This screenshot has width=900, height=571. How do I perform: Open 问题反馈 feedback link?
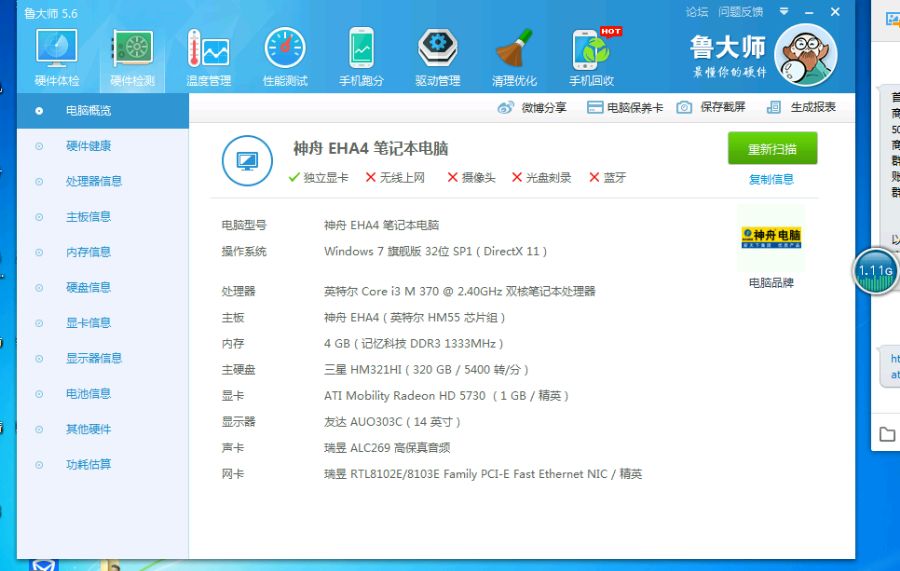click(x=740, y=12)
